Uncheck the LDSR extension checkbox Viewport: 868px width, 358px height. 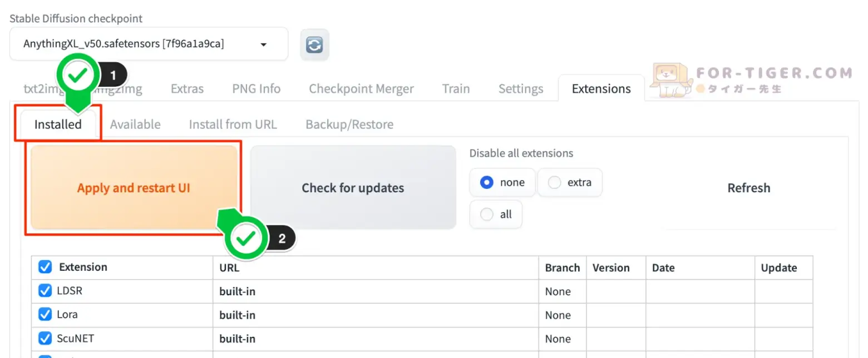click(45, 291)
